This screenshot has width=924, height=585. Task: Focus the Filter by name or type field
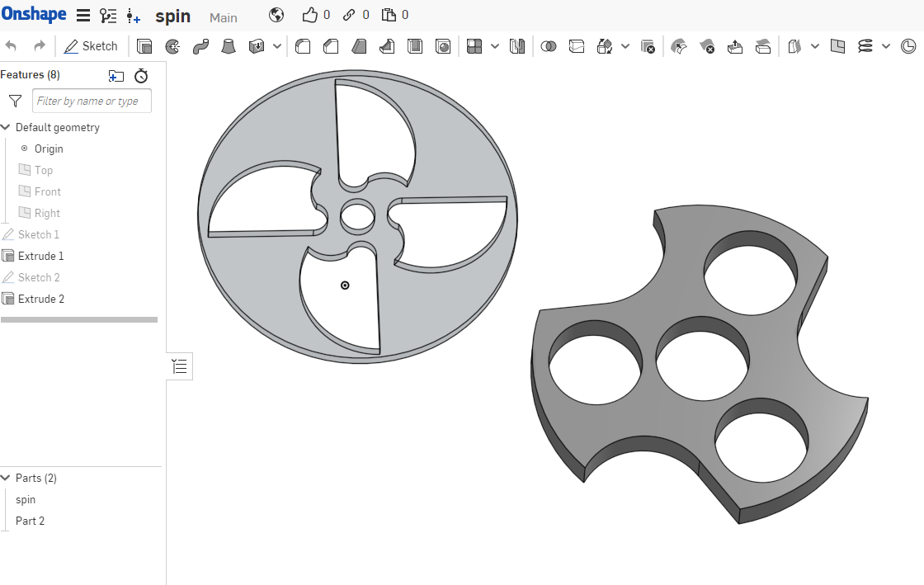click(92, 101)
